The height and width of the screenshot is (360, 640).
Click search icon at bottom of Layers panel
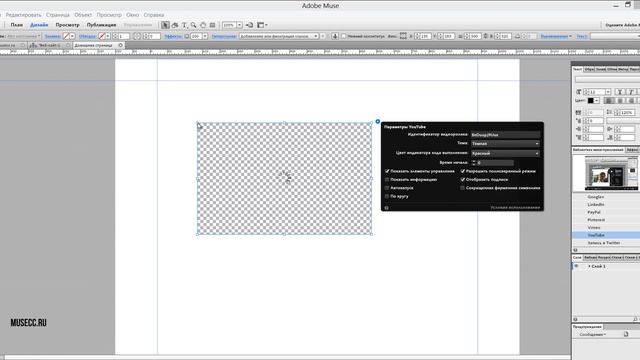click(635, 319)
